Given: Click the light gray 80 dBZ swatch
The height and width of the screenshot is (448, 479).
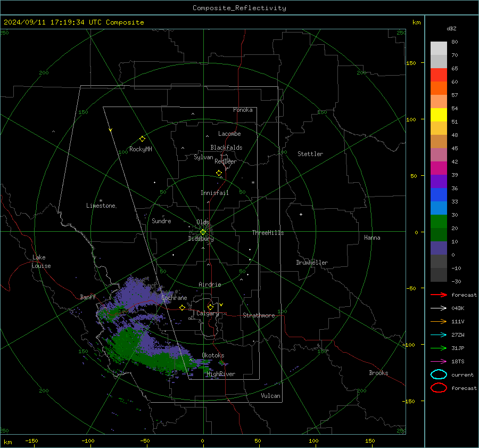Looking at the screenshot, I should [x=439, y=48].
